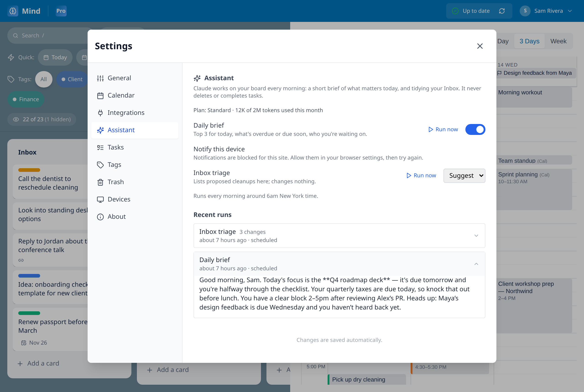The height and width of the screenshot is (392, 584).
Task: Switch calendar to 3 Days view
Action: tap(529, 41)
